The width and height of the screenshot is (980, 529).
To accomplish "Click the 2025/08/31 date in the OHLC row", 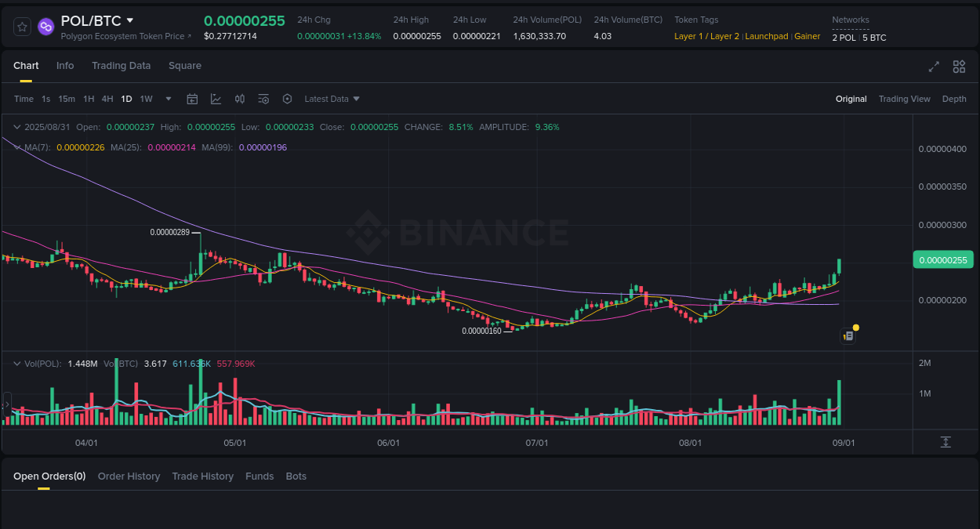I will pos(47,127).
